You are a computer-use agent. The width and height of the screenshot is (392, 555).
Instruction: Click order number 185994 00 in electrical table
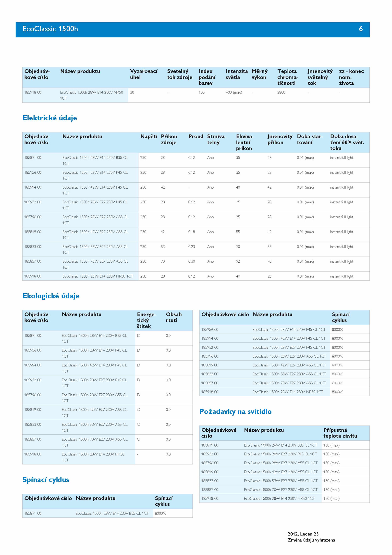(x=33, y=187)
